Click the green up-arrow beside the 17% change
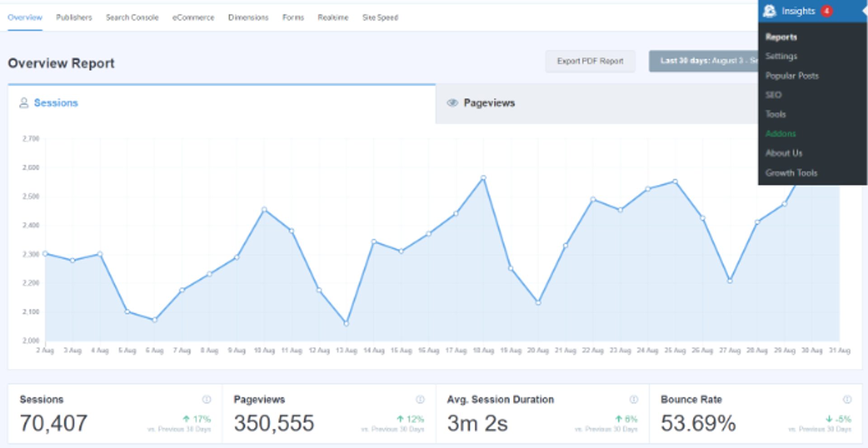This screenshot has width=868, height=448. [x=186, y=420]
